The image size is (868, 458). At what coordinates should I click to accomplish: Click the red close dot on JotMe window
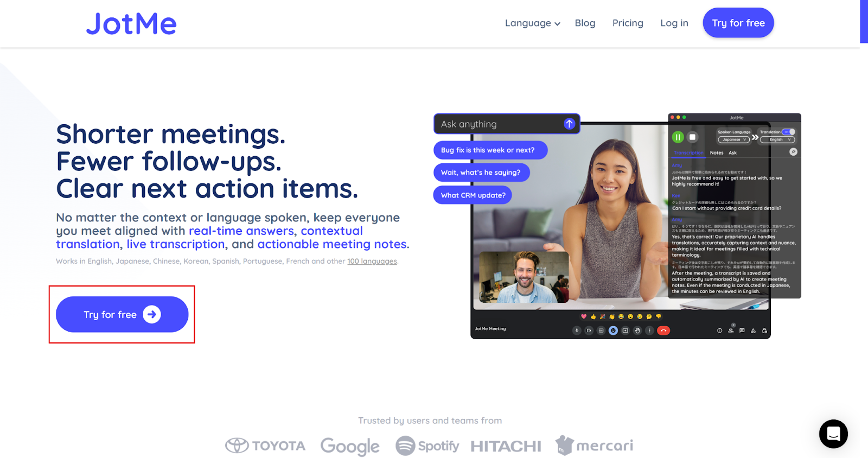click(x=672, y=117)
